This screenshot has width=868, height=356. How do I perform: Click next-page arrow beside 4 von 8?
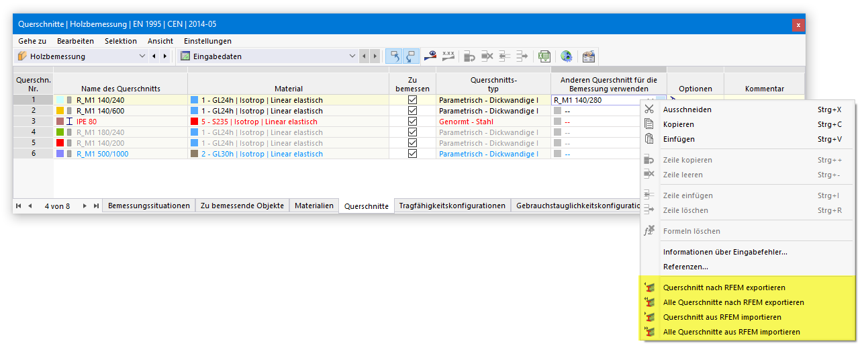85,206
